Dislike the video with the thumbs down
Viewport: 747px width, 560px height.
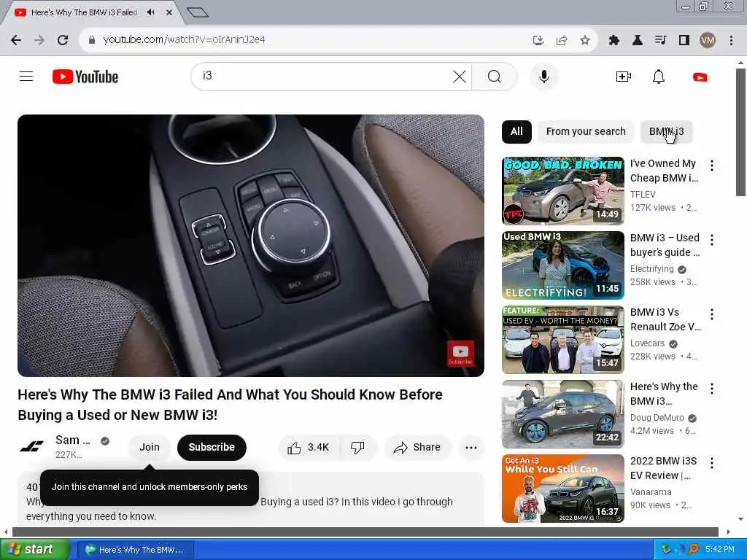tap(357, 447)
